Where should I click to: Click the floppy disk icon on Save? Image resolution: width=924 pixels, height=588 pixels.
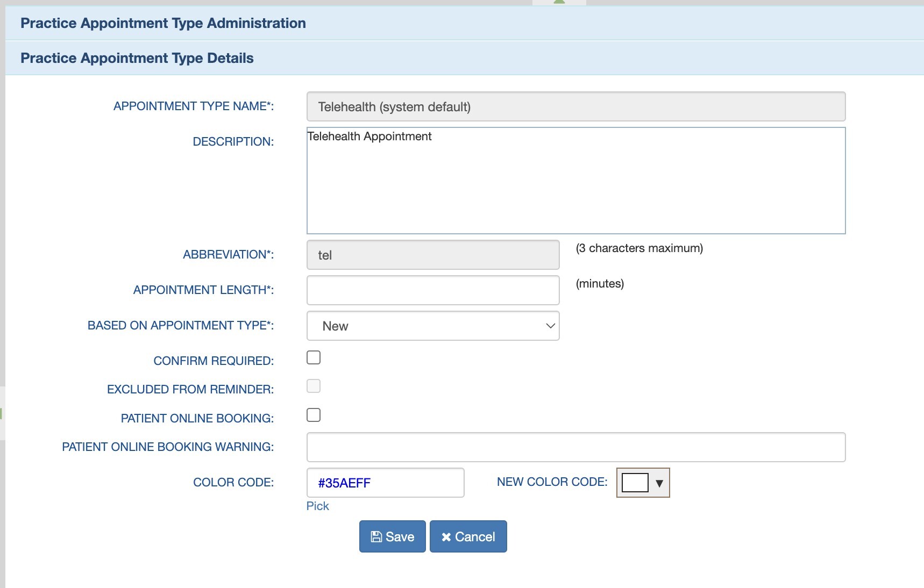[376, 536]
